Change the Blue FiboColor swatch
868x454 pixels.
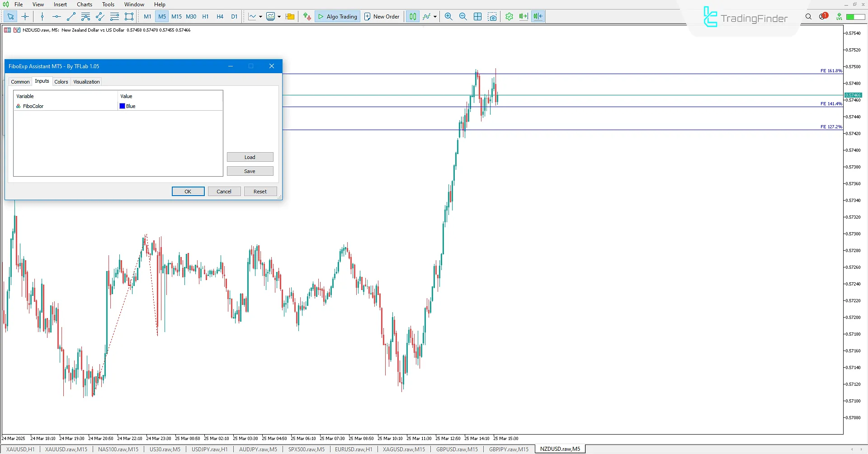[122, 106]
